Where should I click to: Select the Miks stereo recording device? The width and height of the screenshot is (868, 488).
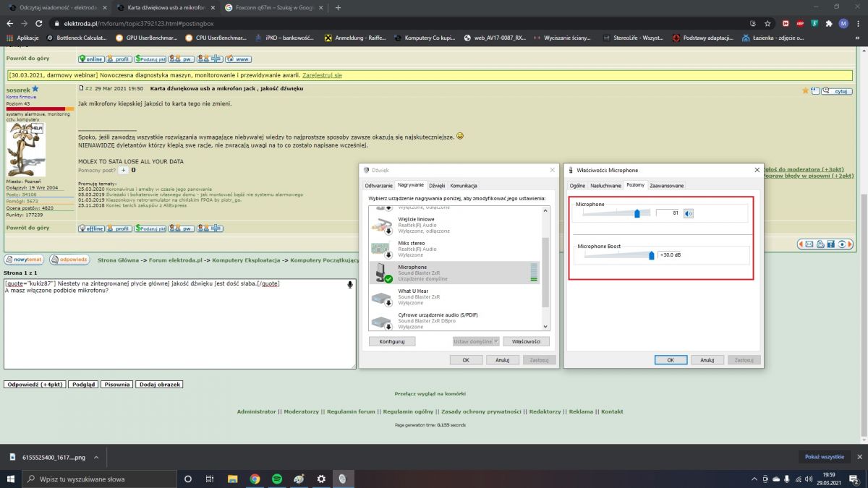click(x=454, y=249)
